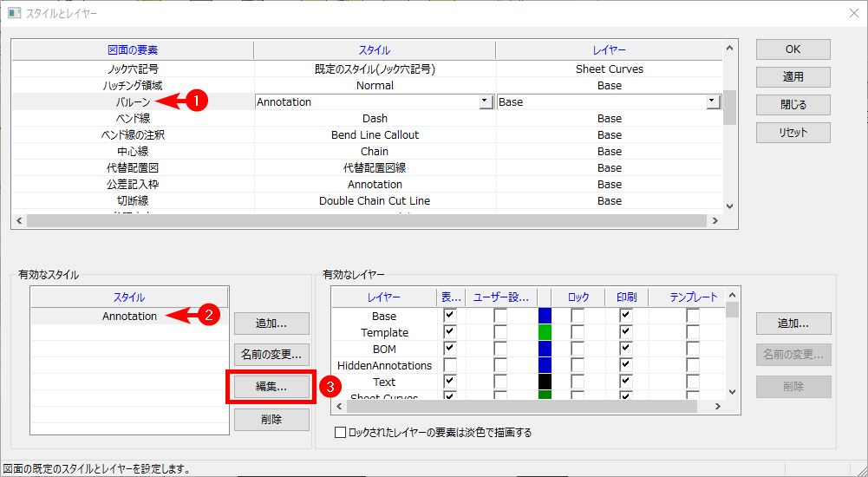Screen dimensions: 868x477
Task: Click right arrow of the layer list scrollbar
Action: (717, 406)
